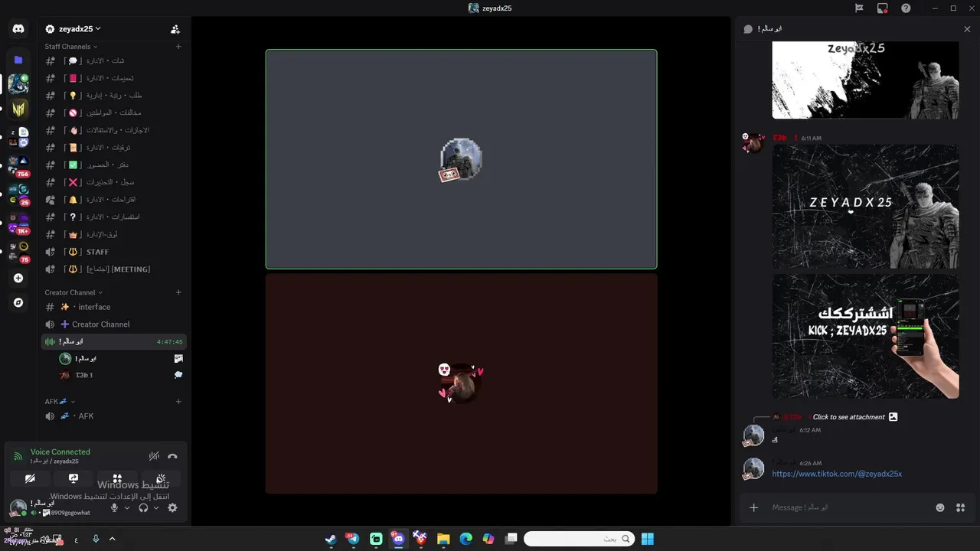Open staff channel with green check emoji

pyautogui.click(x=113, y=165)
